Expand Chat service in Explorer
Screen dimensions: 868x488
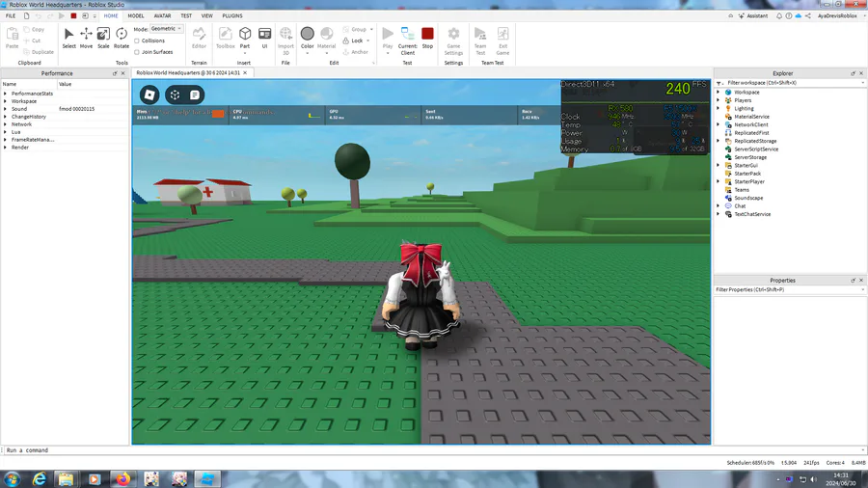(719, 205)
